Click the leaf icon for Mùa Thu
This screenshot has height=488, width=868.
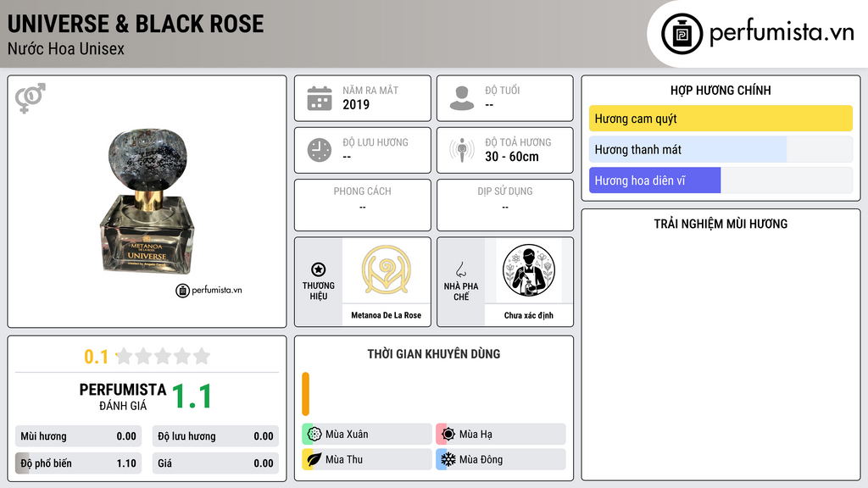314,459
